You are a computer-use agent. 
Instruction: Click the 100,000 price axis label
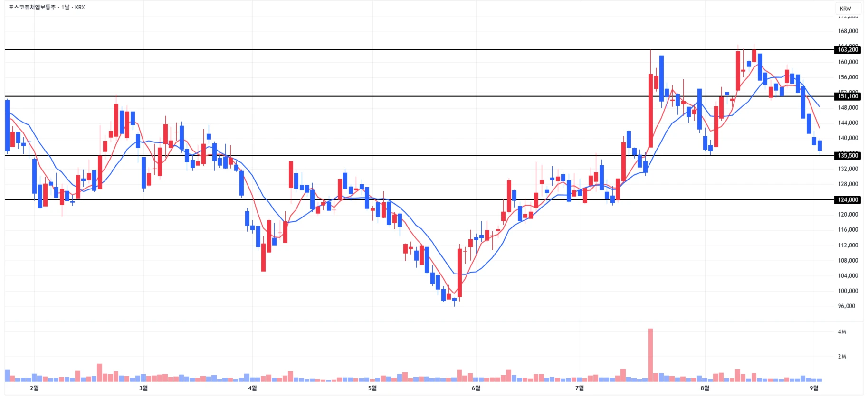tap(848, 291)
